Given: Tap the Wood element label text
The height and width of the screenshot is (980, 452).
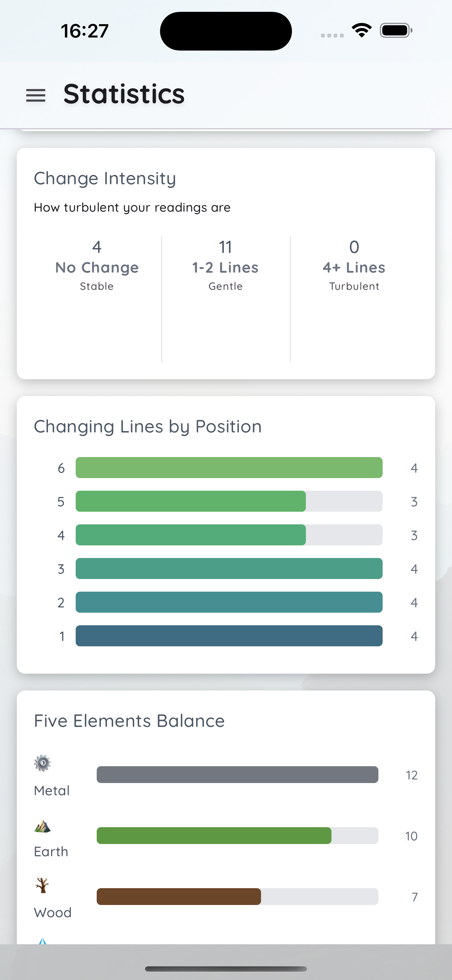Looking at the screenshot, I should 52,912.
